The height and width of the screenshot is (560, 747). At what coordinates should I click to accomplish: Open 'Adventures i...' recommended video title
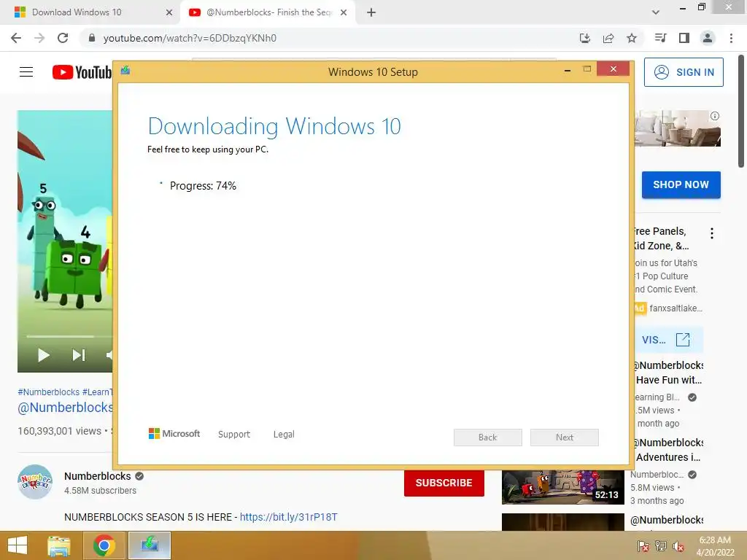[668, 449]
